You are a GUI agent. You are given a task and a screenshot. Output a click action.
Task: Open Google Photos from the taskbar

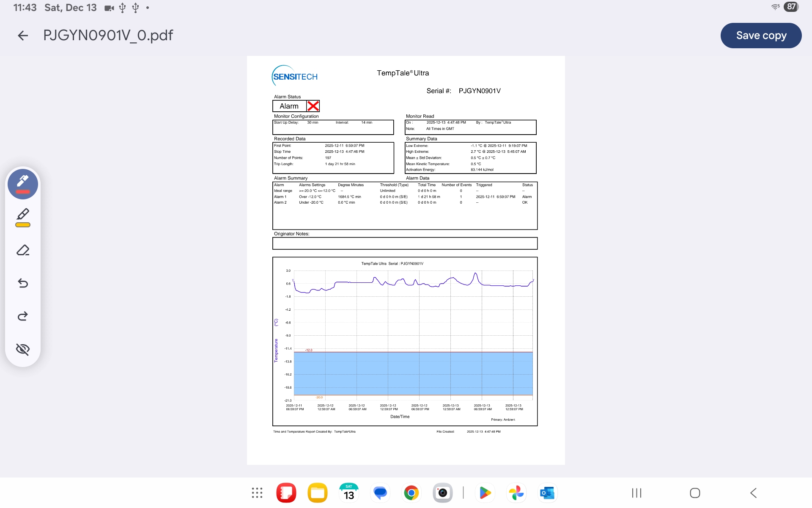(x=516, y=493)
